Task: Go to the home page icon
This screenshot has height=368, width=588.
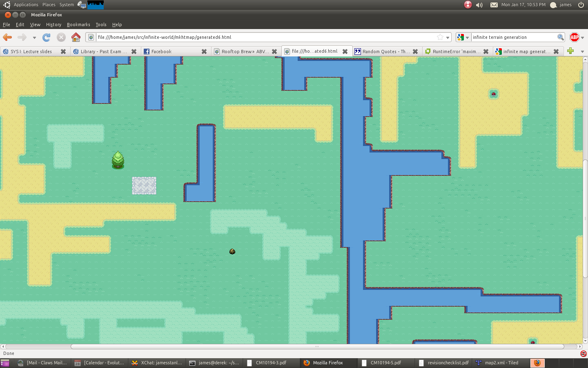Action: pos(76,37)
